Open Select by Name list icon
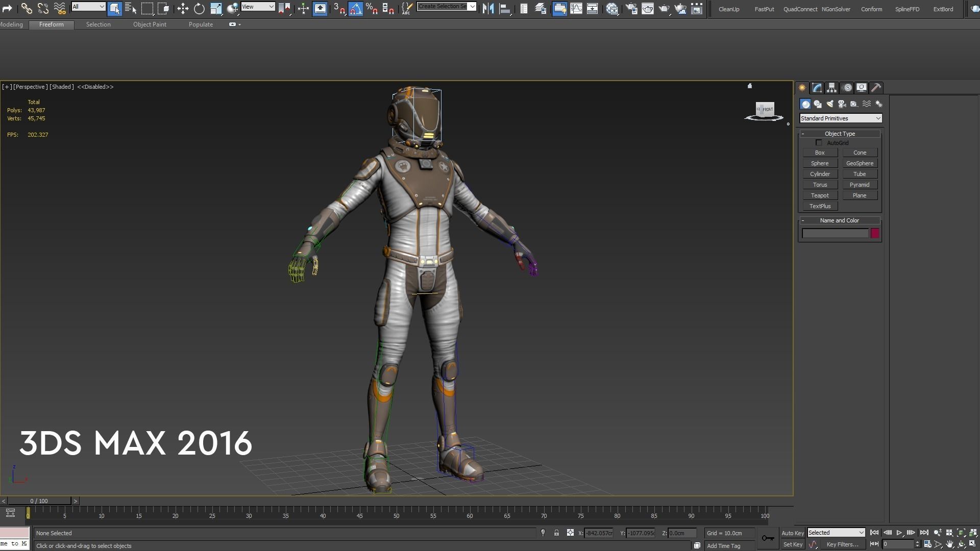The height and width of the screenshot is (551, 980). click(131, 8)
